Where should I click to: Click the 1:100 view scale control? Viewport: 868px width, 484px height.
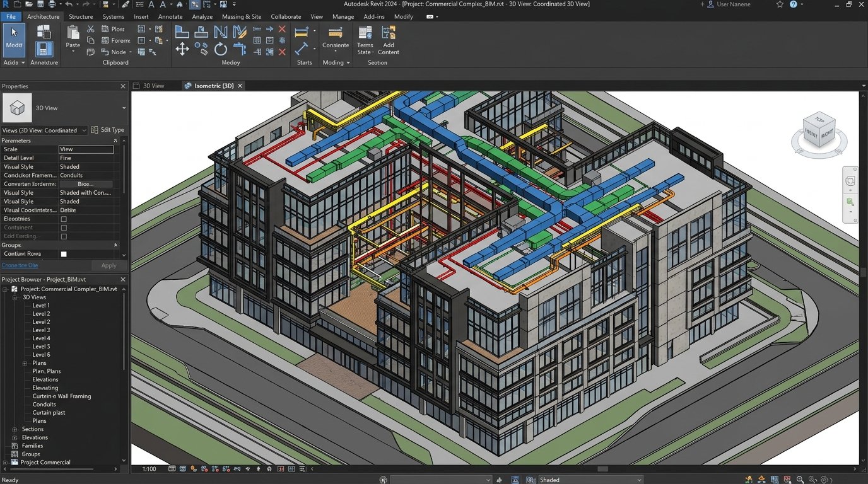[x=149, y=469]
